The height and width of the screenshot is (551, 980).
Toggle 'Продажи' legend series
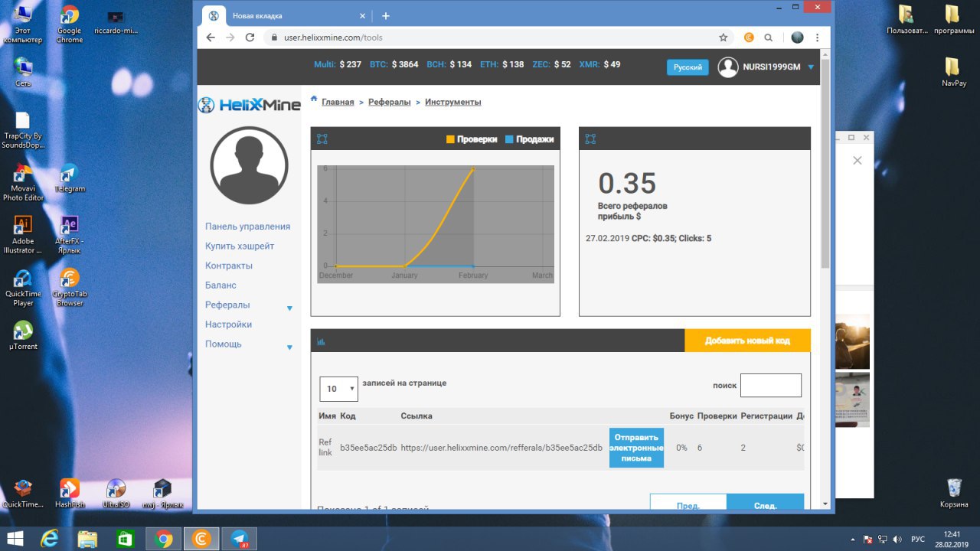pos(529,139)
